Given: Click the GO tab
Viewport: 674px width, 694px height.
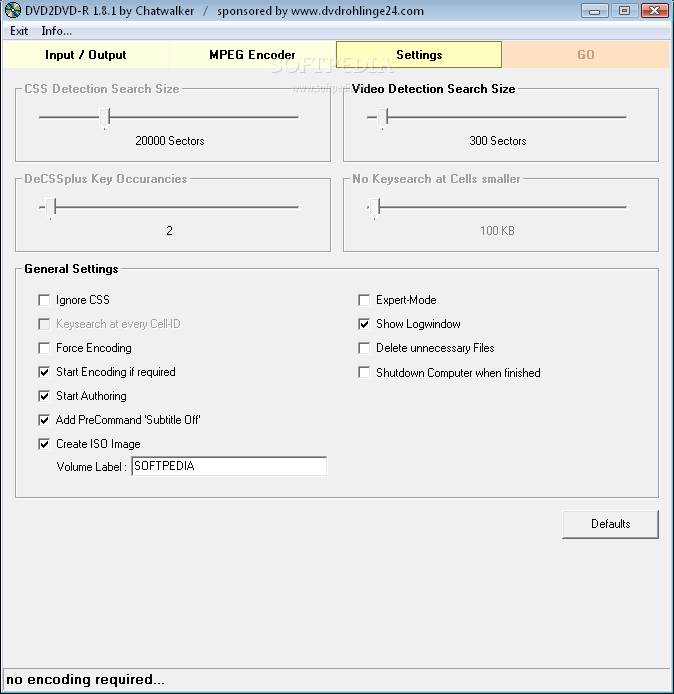Looking at the screenshot, I should pos(586,55).
